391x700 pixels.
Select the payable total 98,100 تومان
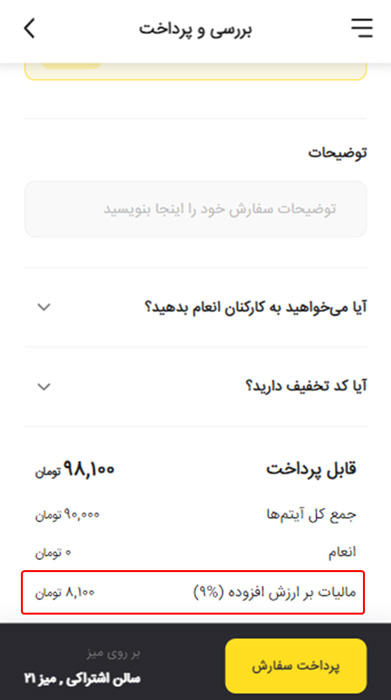pos(75,469)
